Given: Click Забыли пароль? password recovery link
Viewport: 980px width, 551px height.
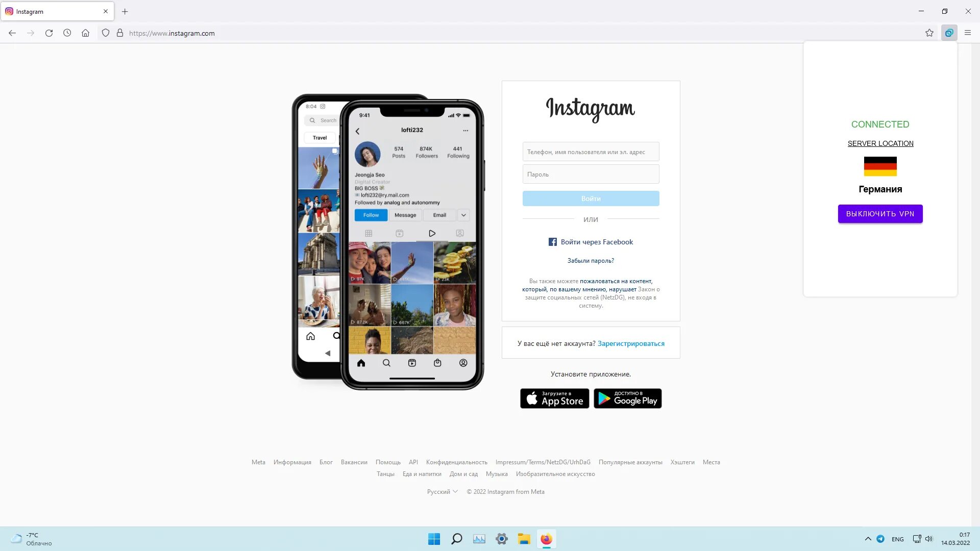Looking at the screenshot, I should click(x=590, y=260).
